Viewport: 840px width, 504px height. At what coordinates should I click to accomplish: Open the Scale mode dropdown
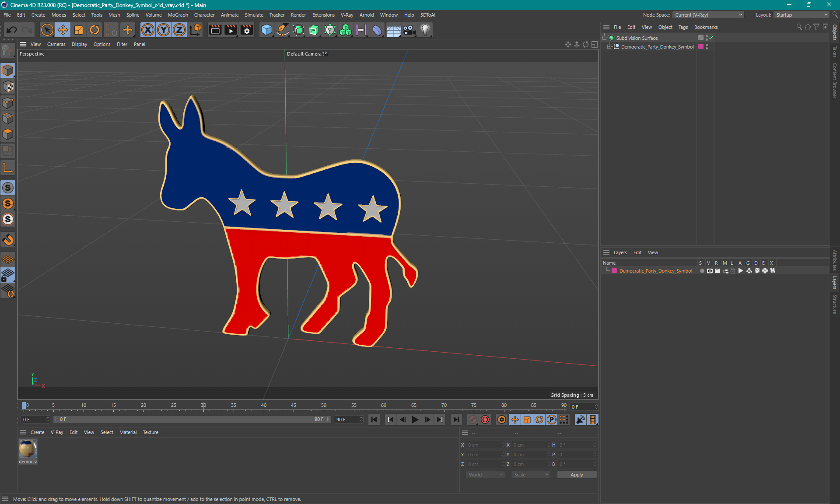point(531,475)
